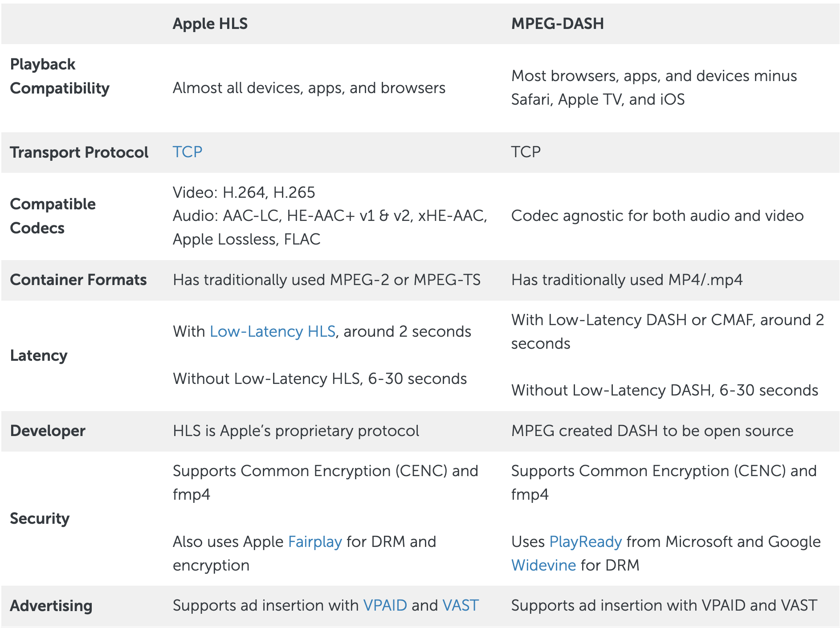Select the 'Most browsers, apps, and devices minus' text
Viewport: 840px width, 628px height.
pos(654,76)
